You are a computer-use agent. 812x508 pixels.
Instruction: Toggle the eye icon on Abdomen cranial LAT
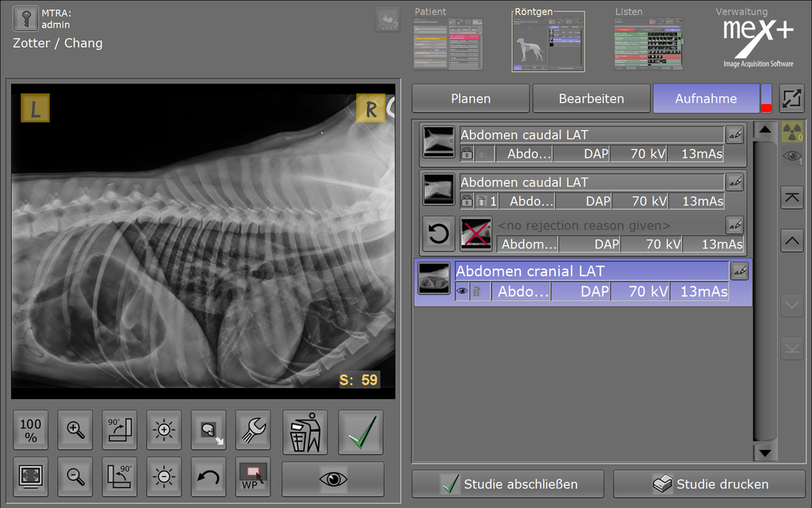point(462,291)
